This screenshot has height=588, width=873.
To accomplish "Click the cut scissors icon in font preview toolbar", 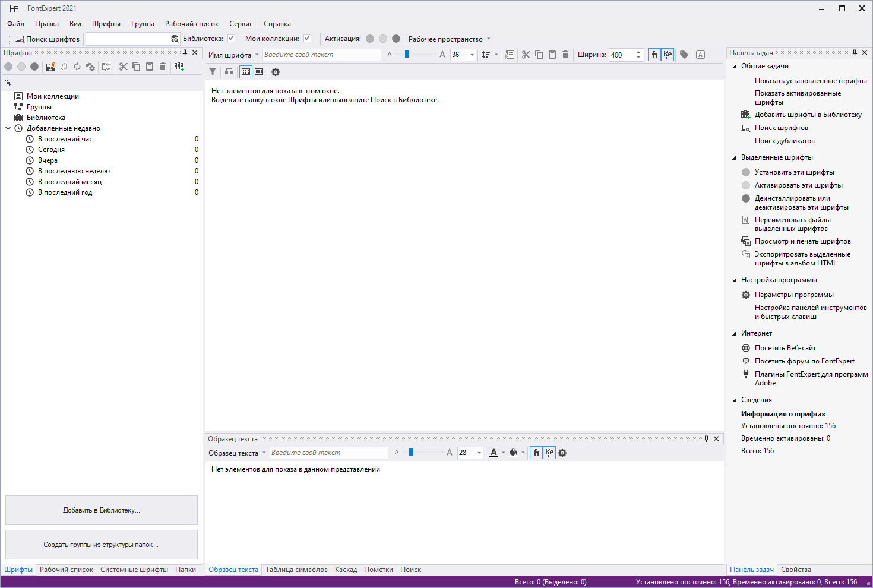I will click(526, 55).
